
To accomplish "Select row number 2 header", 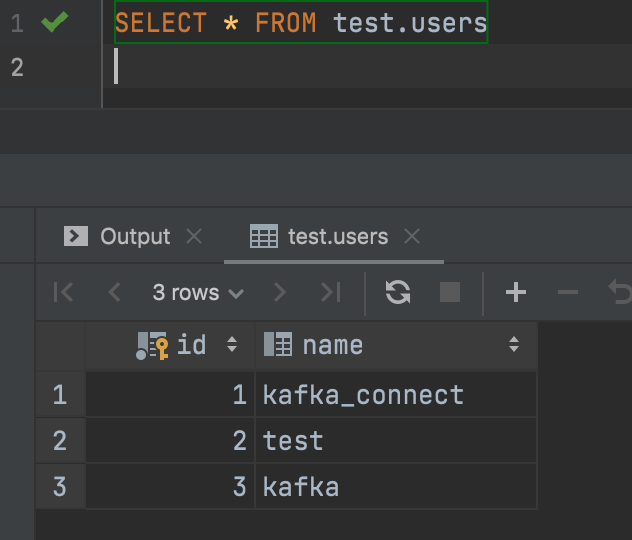I will coord(60,441).
